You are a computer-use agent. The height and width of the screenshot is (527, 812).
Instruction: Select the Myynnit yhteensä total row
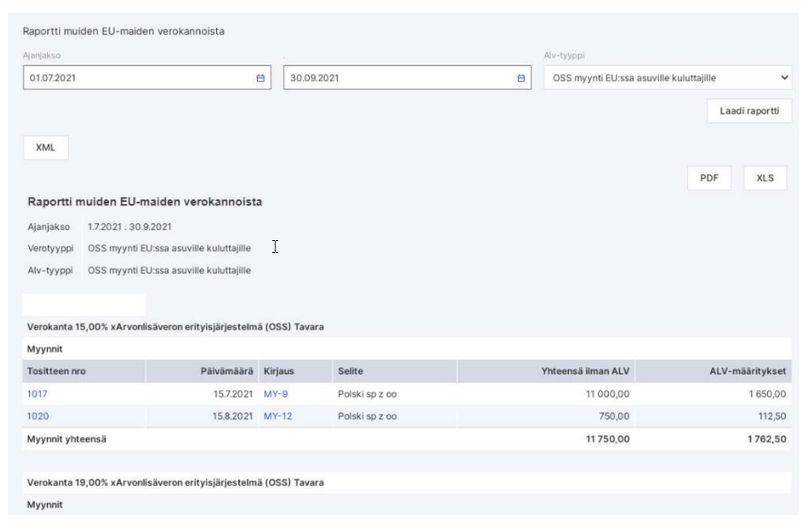pos(406,439)
